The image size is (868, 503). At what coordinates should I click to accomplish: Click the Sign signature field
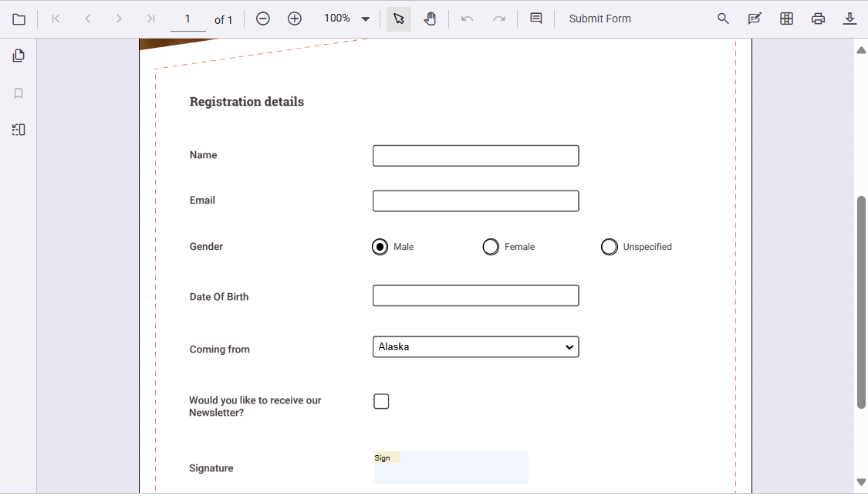(x=451, y=468)
